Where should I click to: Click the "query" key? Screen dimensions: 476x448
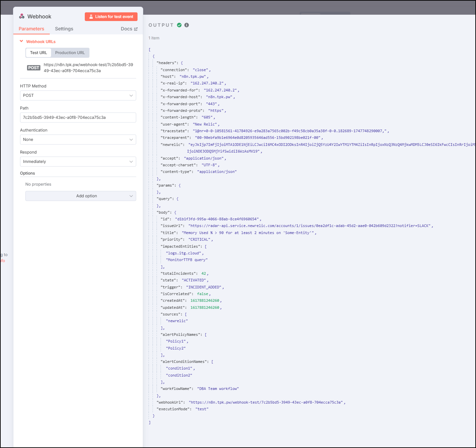164,199
